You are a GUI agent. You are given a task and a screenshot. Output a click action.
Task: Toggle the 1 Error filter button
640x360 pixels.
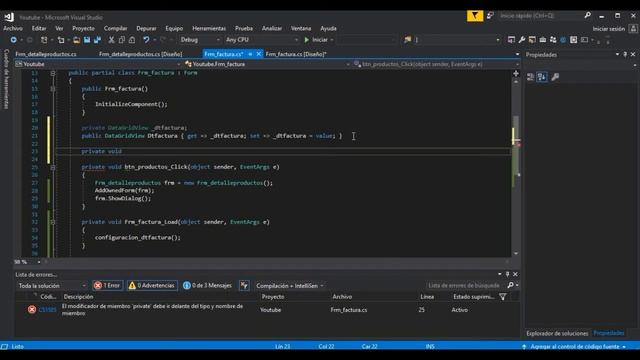(108, 286)
